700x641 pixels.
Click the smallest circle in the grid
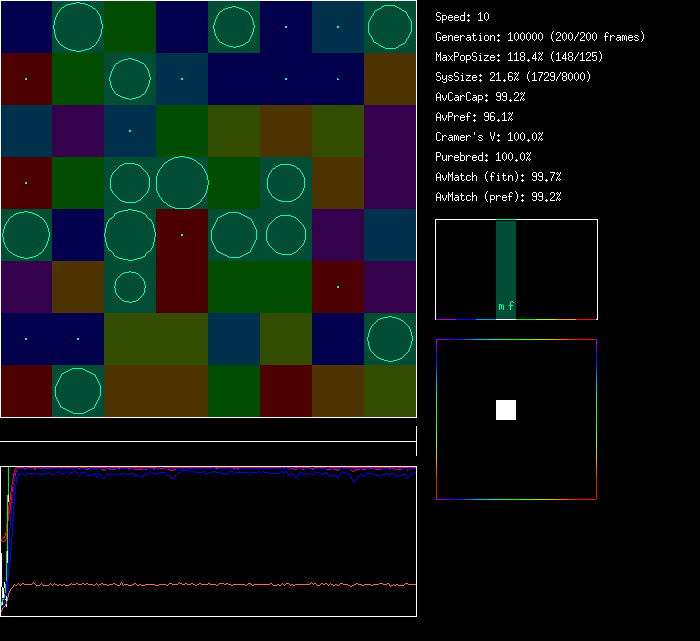point(130,287)
